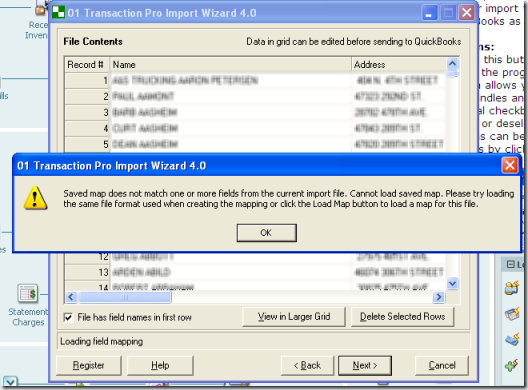
Task: Click Delete Selected Rows
Action: tap(402, 317)
